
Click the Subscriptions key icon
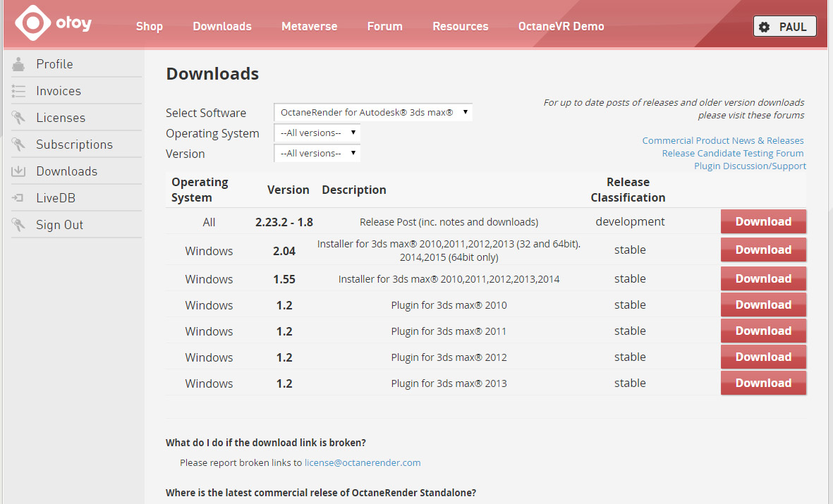(18, 145)
